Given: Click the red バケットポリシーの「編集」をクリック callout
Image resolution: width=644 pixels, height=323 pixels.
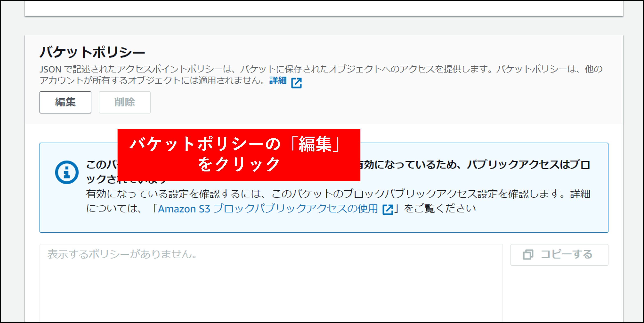Looking at the screenshot, I should (239, 155).
